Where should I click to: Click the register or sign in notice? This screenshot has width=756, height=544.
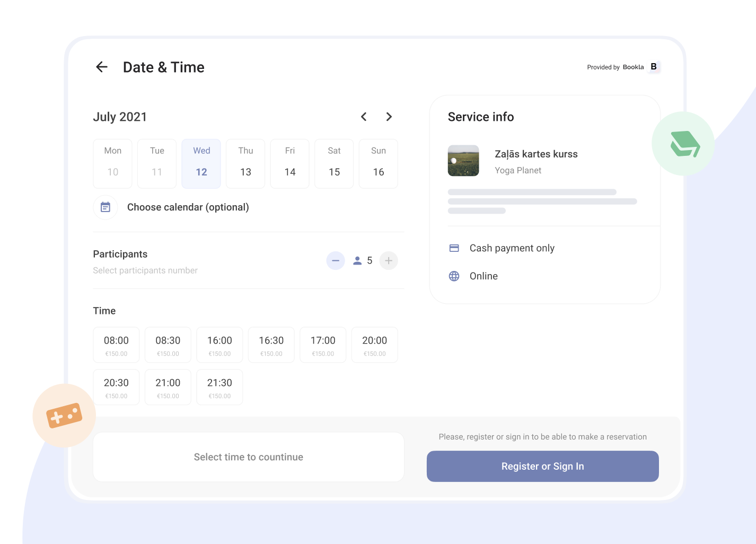pos(543,437)
